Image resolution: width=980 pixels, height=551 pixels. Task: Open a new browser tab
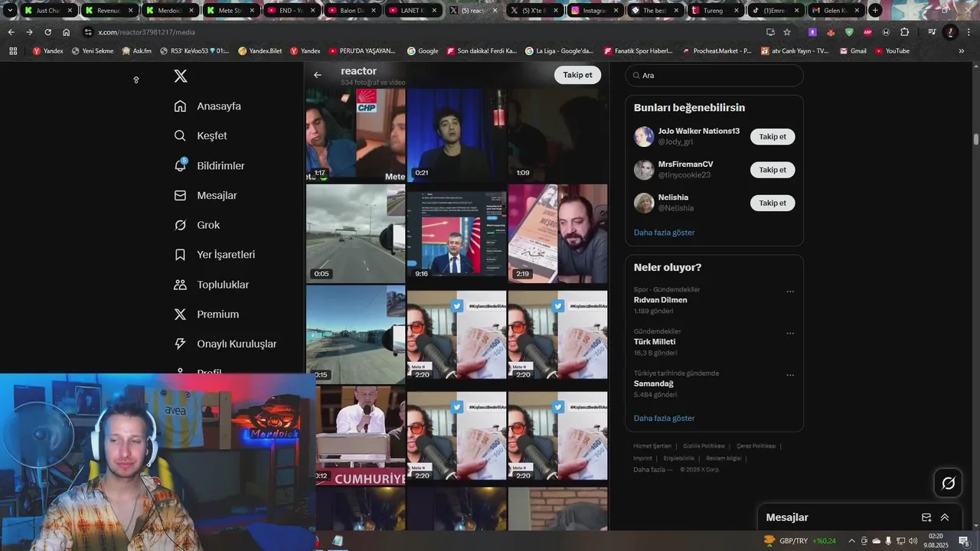pos(875,11)
